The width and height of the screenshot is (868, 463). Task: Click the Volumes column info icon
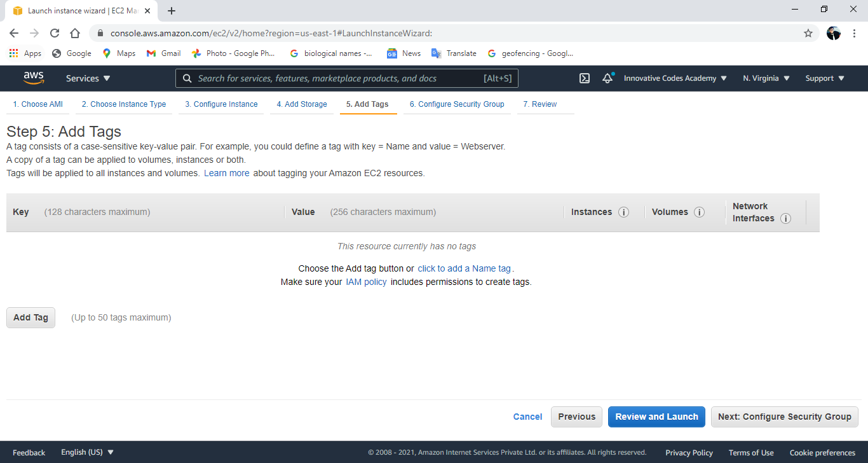pyautogui.click(x=699, y=212)
